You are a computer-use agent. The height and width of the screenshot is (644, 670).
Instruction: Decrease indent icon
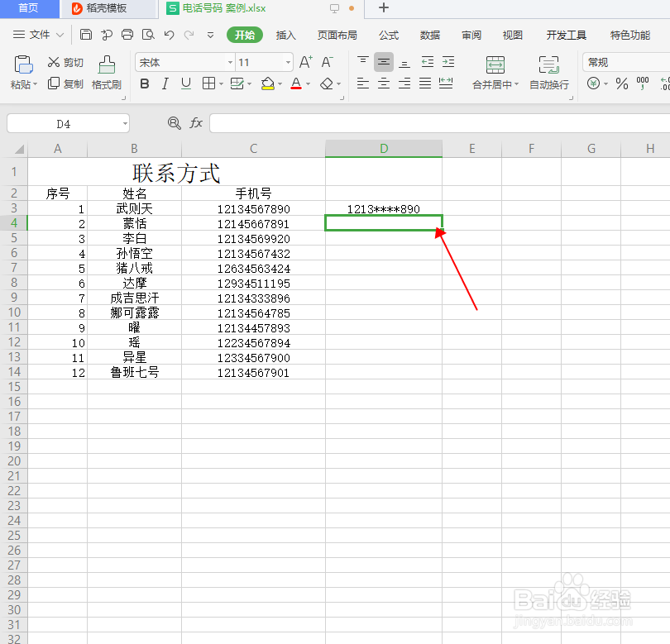(428, 62)
